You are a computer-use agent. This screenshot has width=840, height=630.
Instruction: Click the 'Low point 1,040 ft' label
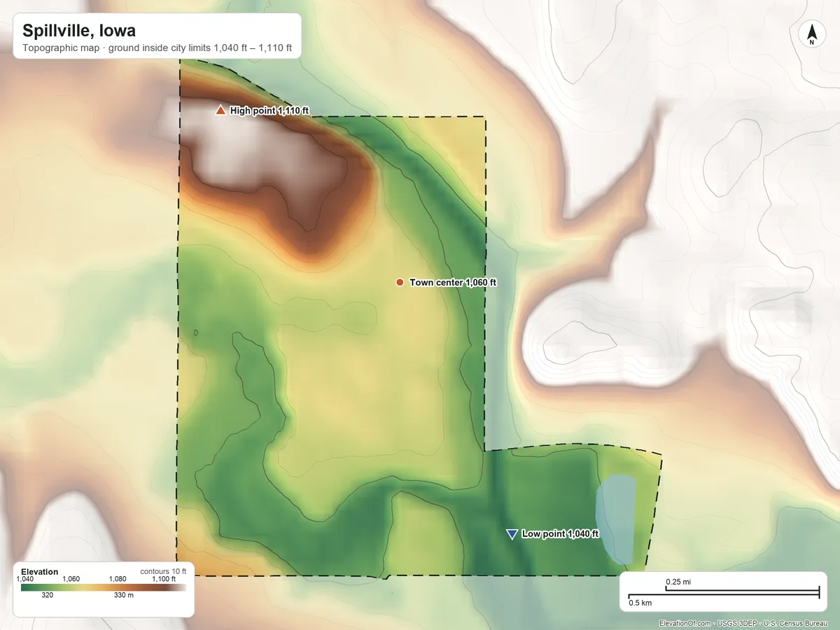click(561, 534)
